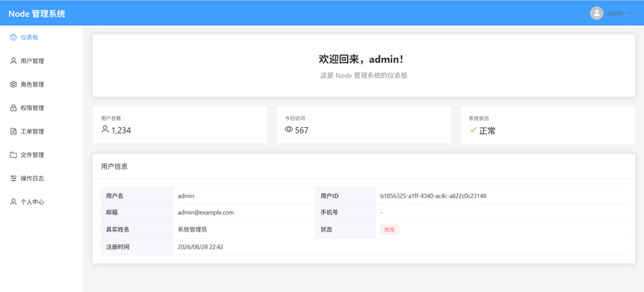The width and height of the screenshot is (644, 292).
Task: Click the 用户名 label cell
Action: 137,196
